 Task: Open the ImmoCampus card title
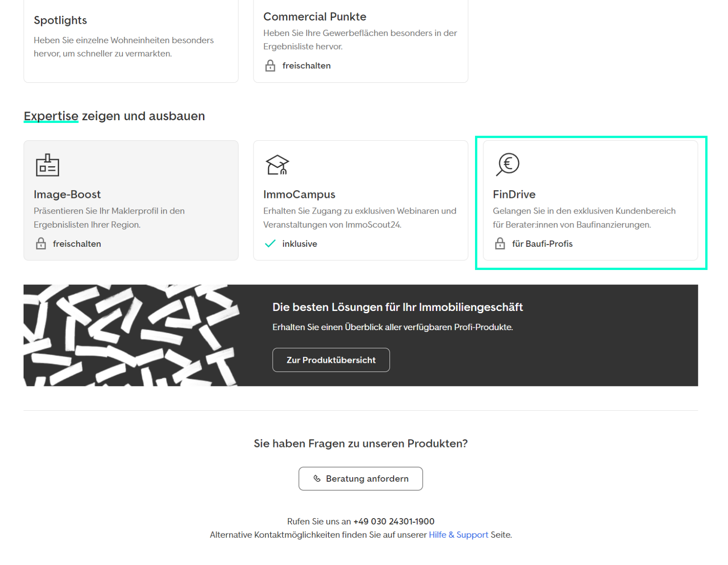(299, 194)
